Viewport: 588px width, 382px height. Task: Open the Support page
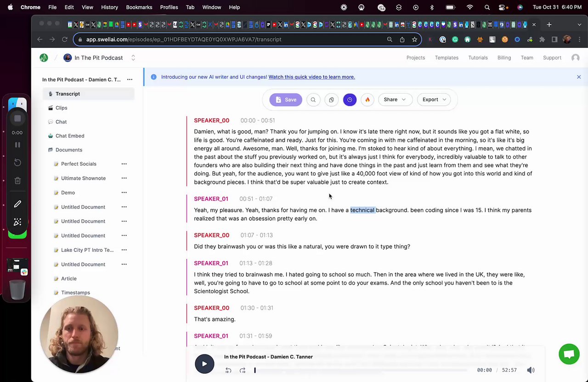552,58
